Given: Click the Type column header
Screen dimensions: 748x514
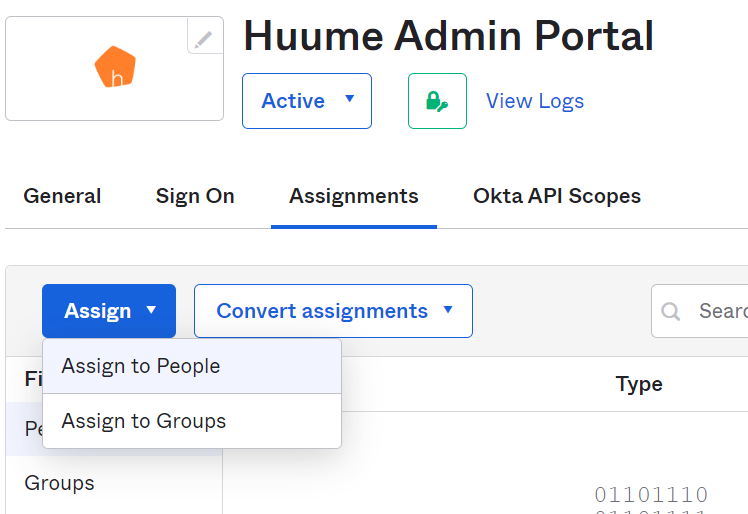Looking at the screenshot, I should pos(639,384).
